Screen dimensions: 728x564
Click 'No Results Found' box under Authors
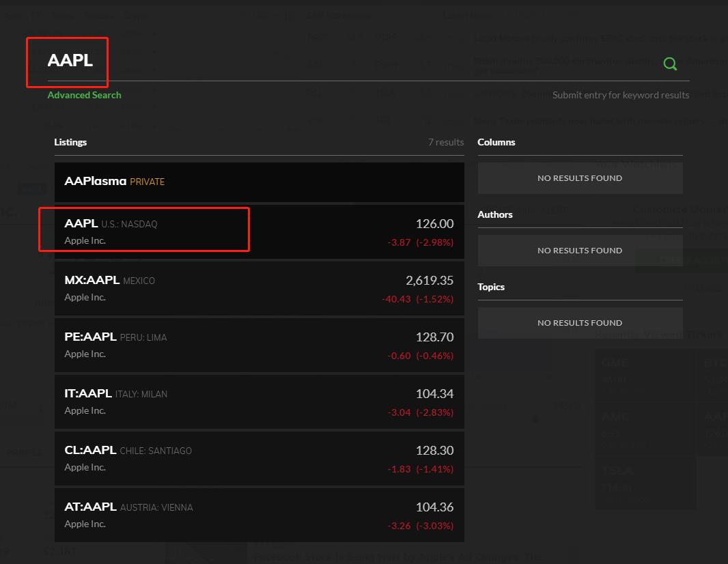click(580, 251)
